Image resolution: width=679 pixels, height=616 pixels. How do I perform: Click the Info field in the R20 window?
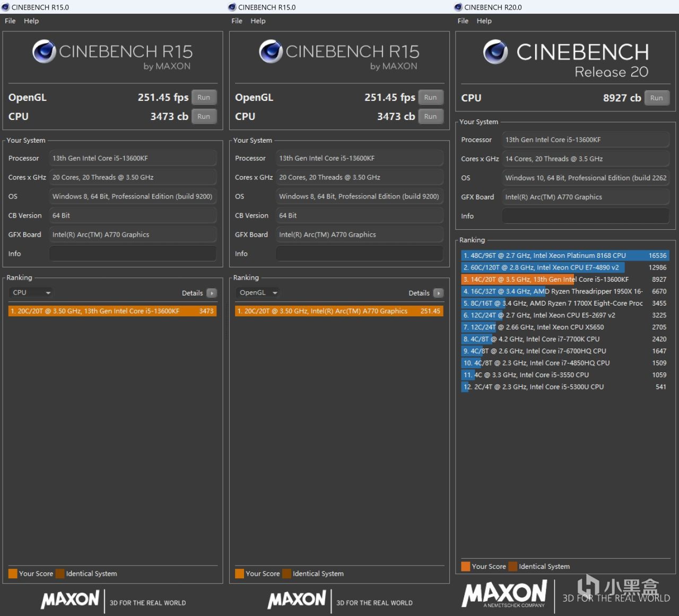[x=586, y=216]
